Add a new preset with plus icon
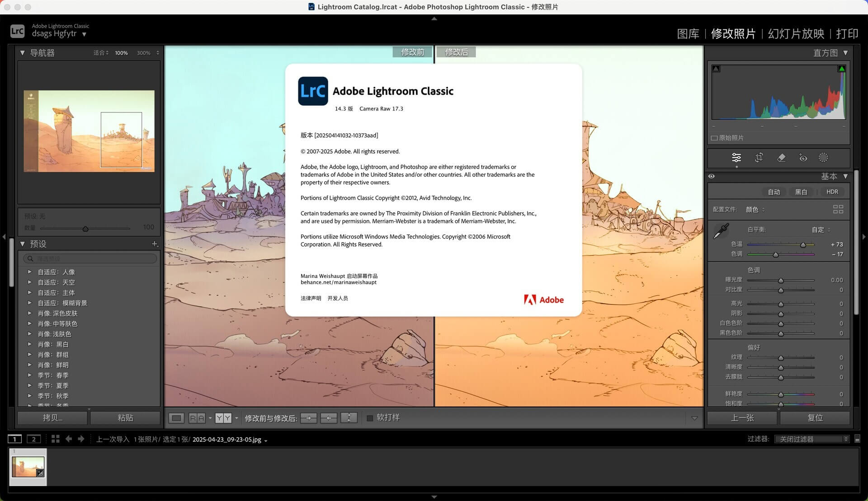This screenshot has height=501, width=868. click(155, 244)
